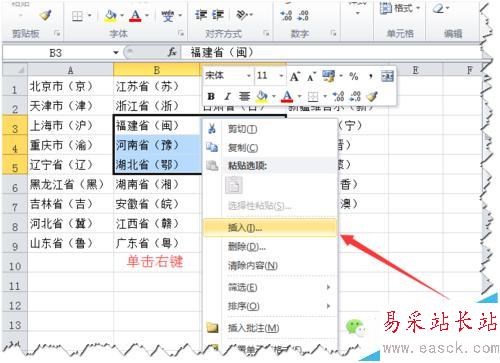Open the font size 11 dropdown

coord(281,76)
